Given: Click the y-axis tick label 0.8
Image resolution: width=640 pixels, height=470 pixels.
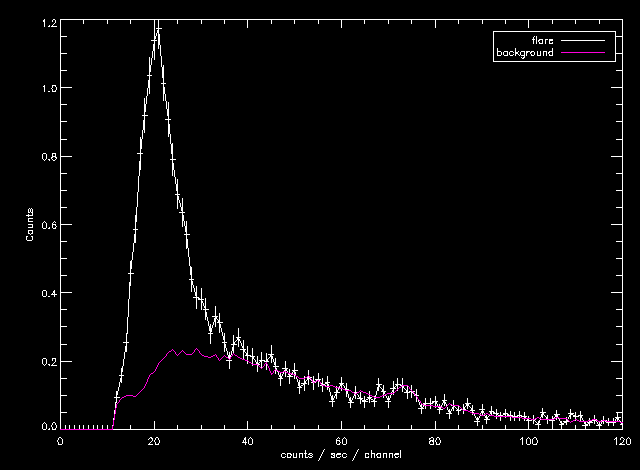Looking at the screenshot, I should coord(49,157).
